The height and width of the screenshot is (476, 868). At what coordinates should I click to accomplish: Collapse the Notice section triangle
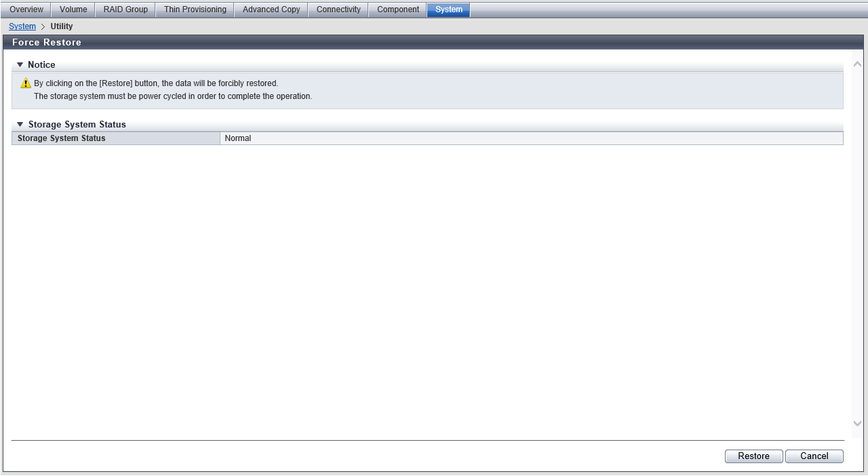pos(20,65)
